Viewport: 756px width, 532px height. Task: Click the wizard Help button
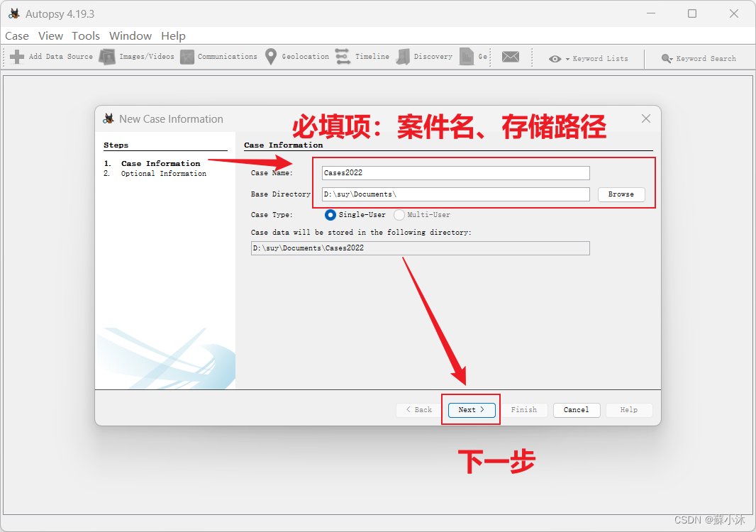[x=629, y=410]
